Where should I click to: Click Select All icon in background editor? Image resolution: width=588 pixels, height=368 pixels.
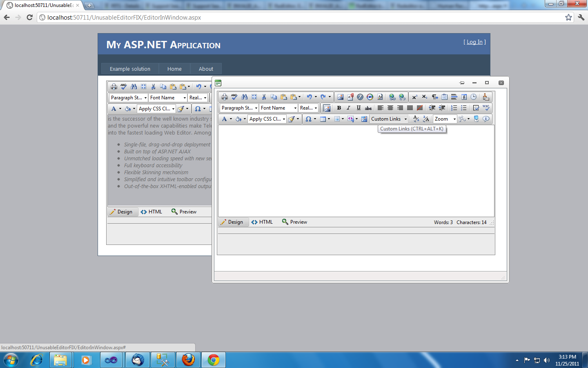(x=143, y=87)
